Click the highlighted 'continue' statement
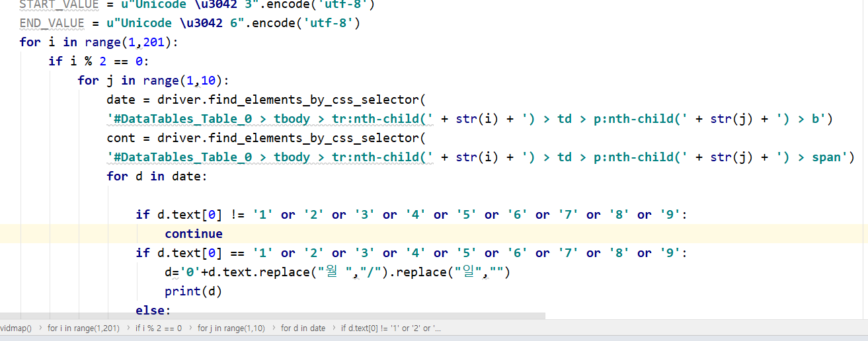The height and width of the screenshot is (341, 868). coord(194,234)
